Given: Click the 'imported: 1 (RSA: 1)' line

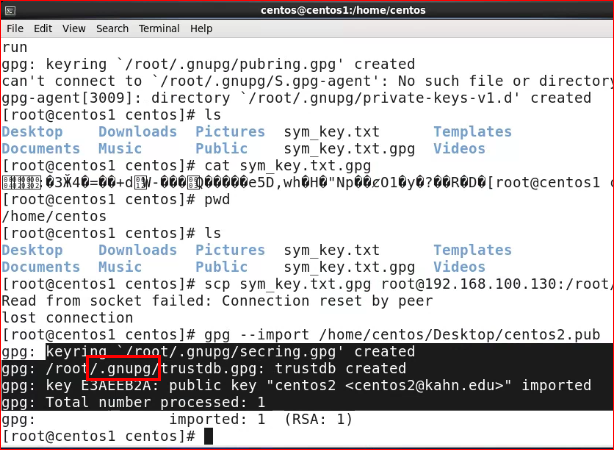Looking at the screenshot, I should (x=261, y=420).
